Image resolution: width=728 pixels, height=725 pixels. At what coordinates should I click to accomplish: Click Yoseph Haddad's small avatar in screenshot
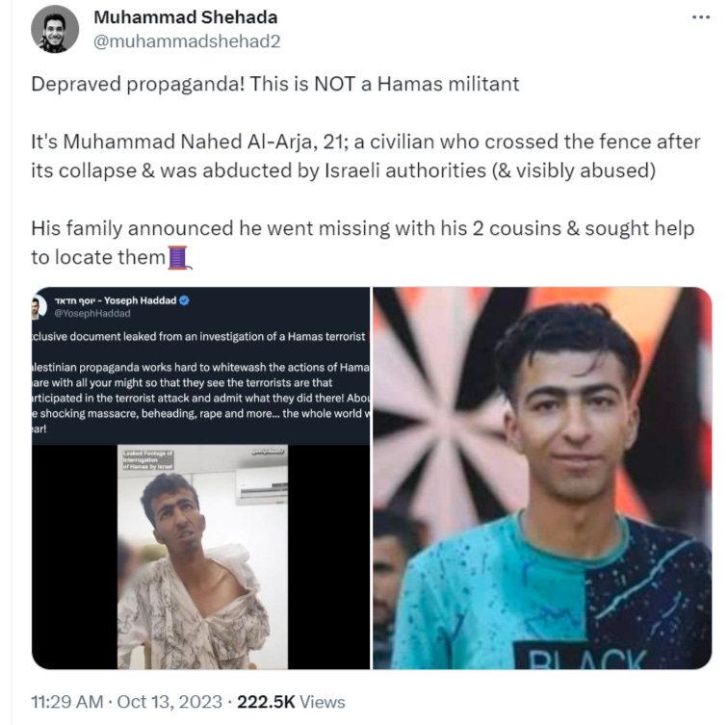pyautogui.click(x=39, y=308)
